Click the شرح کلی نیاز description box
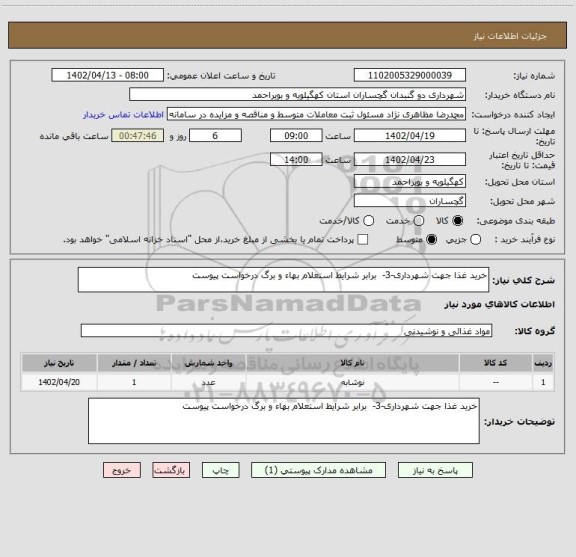Screen dimensions: 576x557 click(284, 280)
